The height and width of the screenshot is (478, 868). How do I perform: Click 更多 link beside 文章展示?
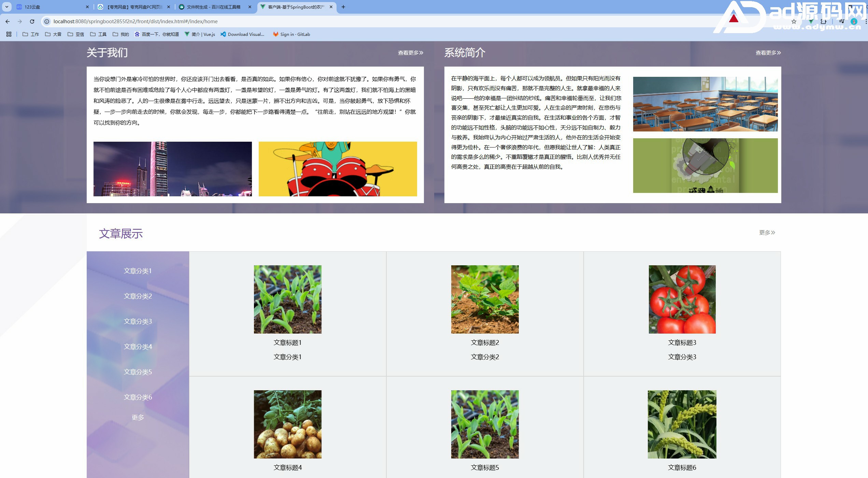pos(767,233)
